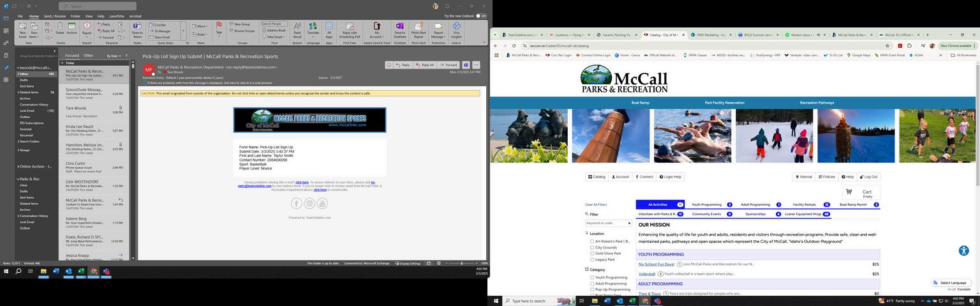Check City Grounds location filter
This screenshot has width=980, height=306.
click(592, 247)
